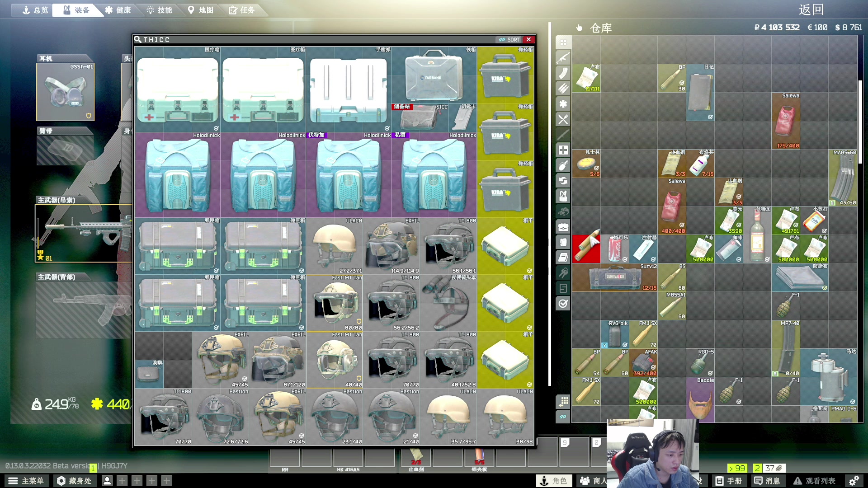Screen dimensions: 868x488
Task: Click the bottom sort icon in stash sidebar
Action: coord(563,417)
